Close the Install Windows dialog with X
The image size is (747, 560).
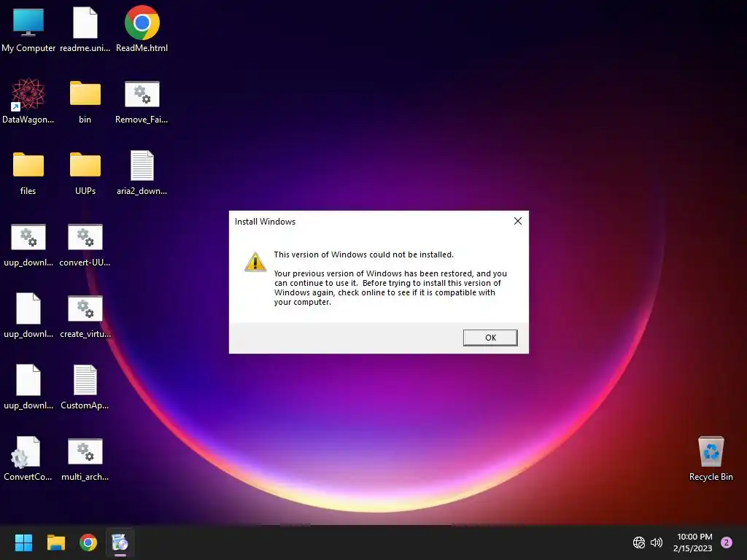pyautogui.click(x=518, y=221)
